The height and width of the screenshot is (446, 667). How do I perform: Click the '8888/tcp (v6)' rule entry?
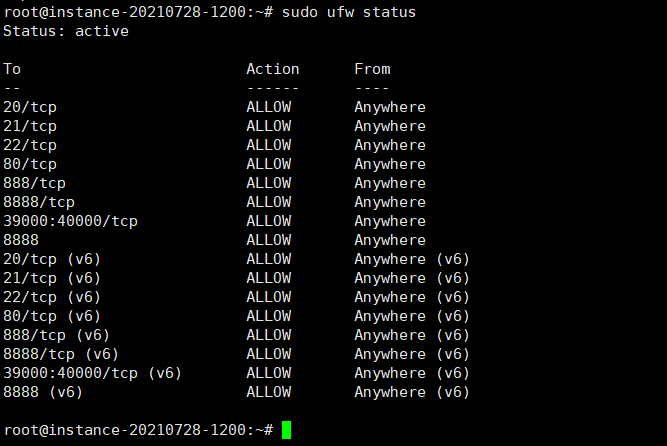coord(61,354)
